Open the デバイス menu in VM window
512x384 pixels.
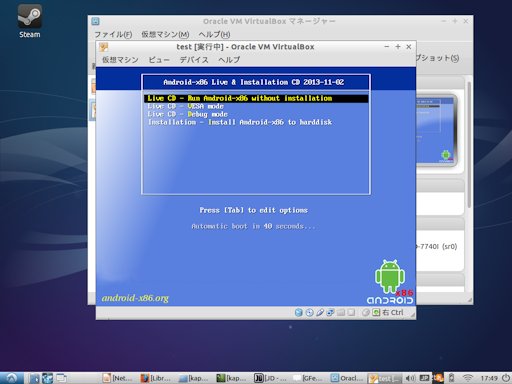tap(194, 60)
